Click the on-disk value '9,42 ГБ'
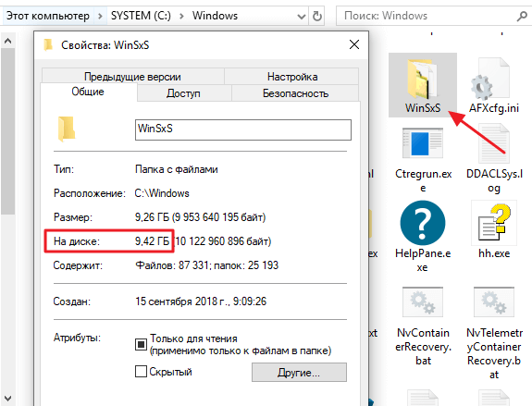 152,241
